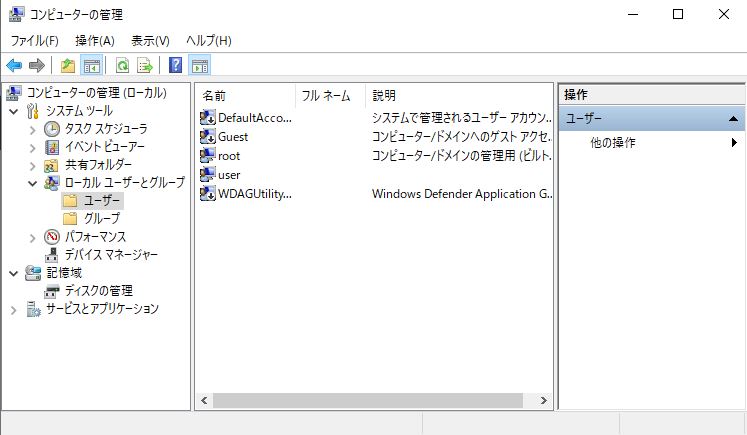Open help with the question mark icon
Image resolution: width=747 pixels, height=435 pixels.
click(176, 65)
